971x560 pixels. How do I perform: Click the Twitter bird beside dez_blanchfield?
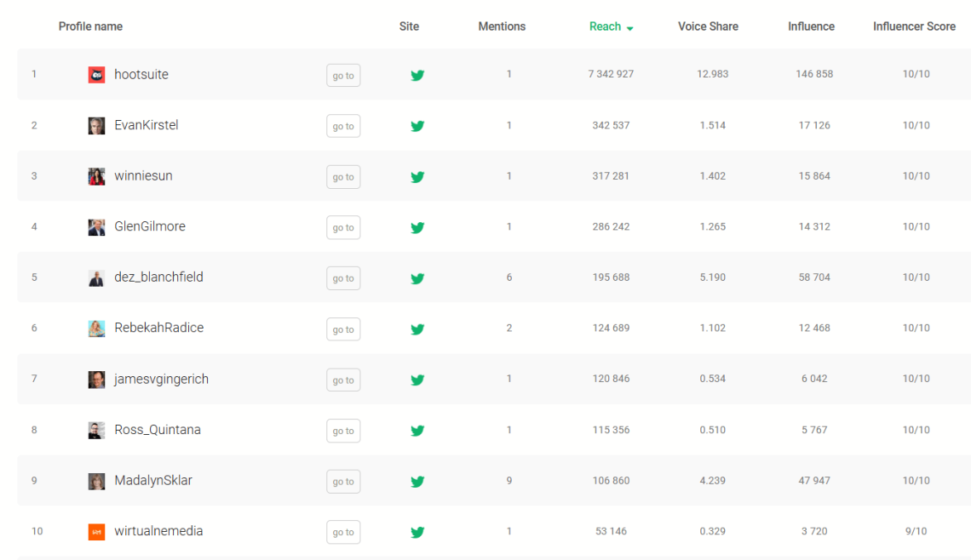coord(417,278)
